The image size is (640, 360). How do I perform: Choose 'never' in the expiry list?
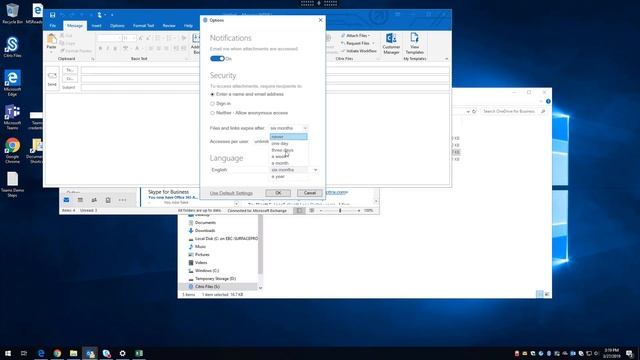(289, 137)
